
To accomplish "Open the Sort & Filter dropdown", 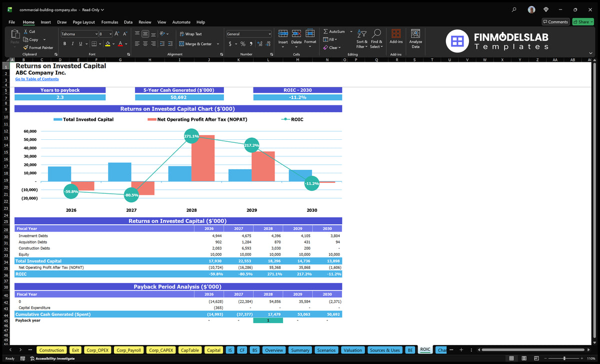I will coord(362,38).
